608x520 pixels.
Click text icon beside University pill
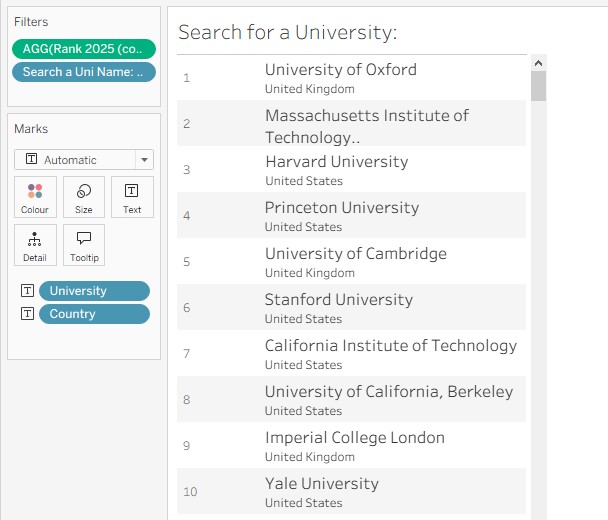(x=28, y=291)
